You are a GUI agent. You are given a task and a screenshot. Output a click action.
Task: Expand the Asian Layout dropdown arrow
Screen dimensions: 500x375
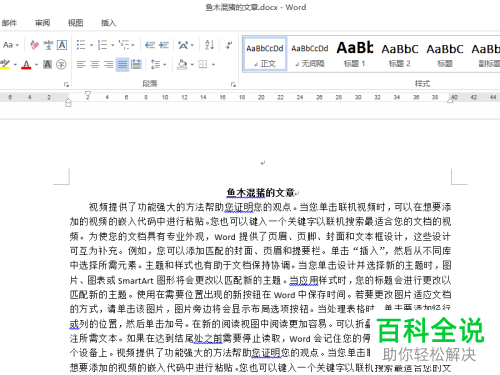pos(192,45)
